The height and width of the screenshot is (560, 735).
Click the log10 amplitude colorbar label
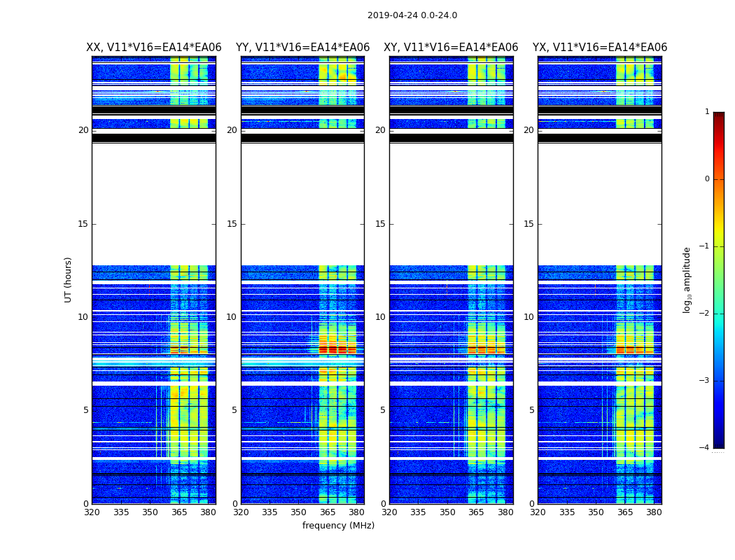click(x=687, y=280)
